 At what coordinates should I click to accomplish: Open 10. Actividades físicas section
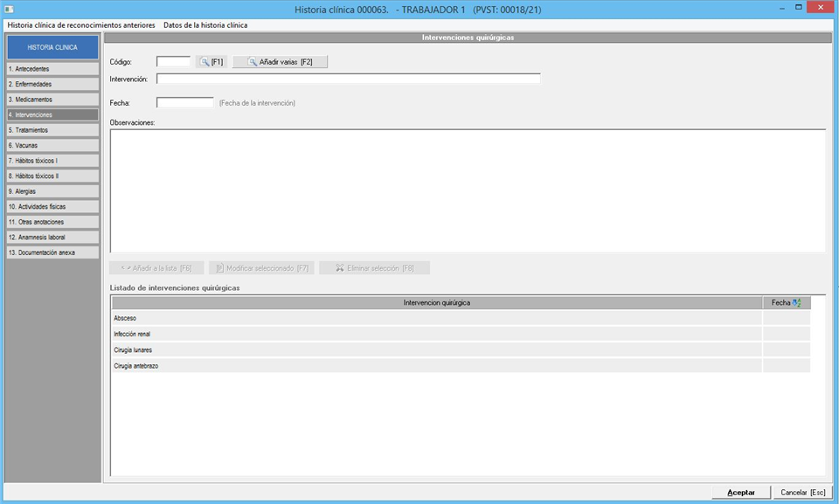(x=52, y=206)
